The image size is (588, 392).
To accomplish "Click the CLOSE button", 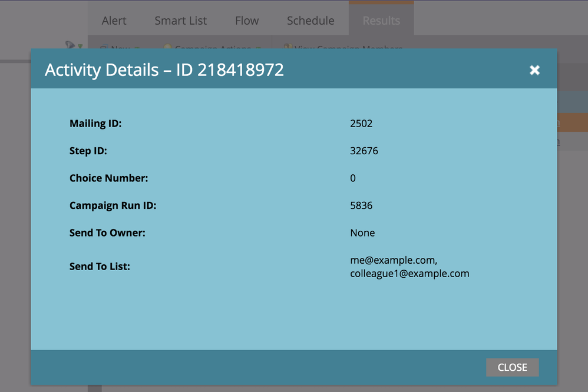I will point(512,367).
